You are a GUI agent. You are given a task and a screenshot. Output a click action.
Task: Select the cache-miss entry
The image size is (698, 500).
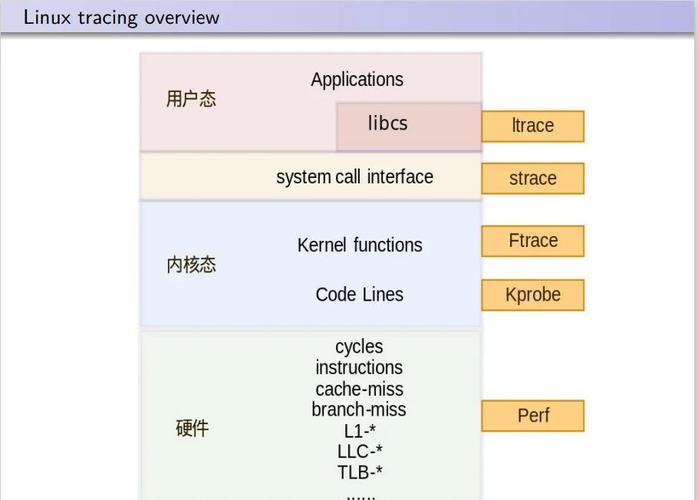359,389
